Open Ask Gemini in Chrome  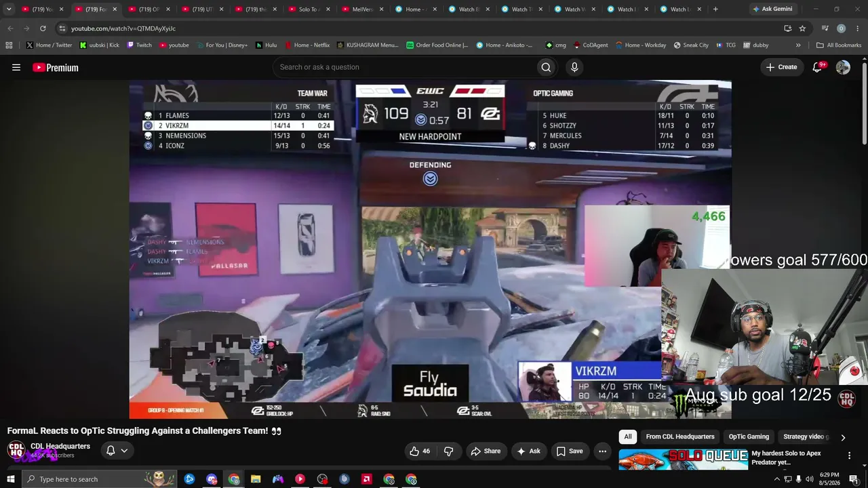pyautogui.click(x=772, y=9)
